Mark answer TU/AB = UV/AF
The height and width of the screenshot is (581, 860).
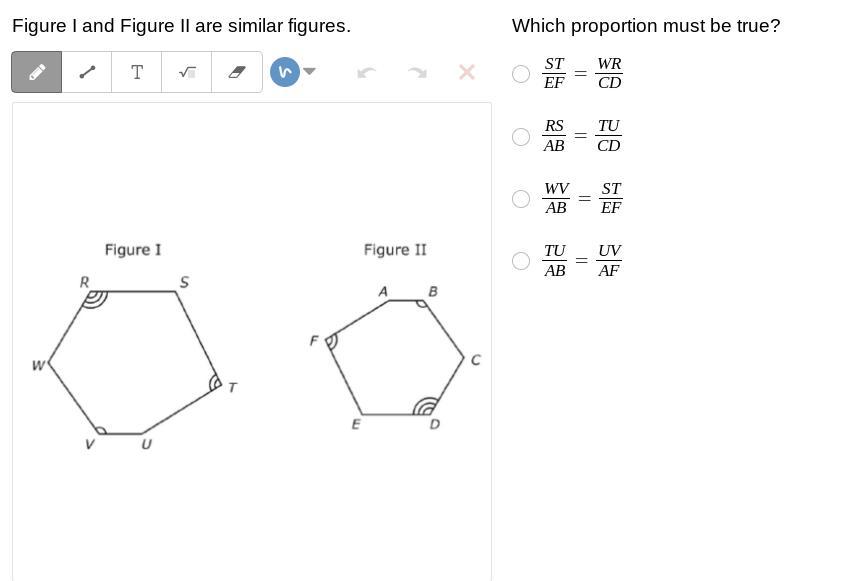point(521,261)
